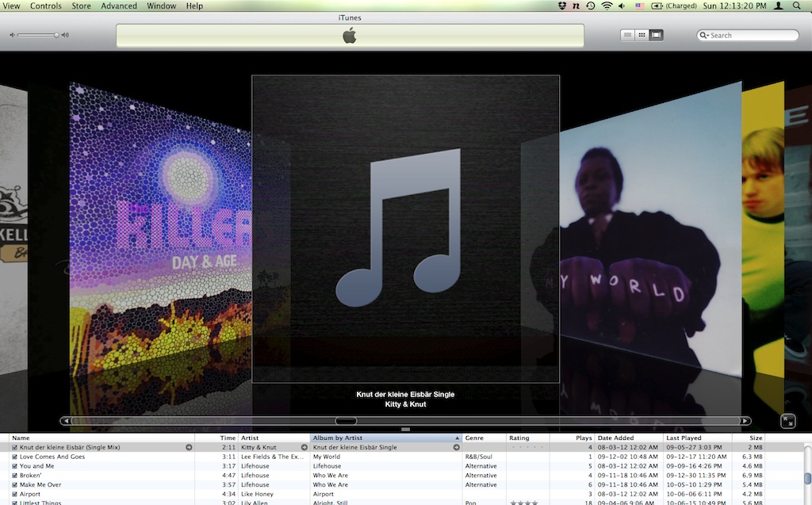Select the Cover Flow view button

(x=656, y=35)
